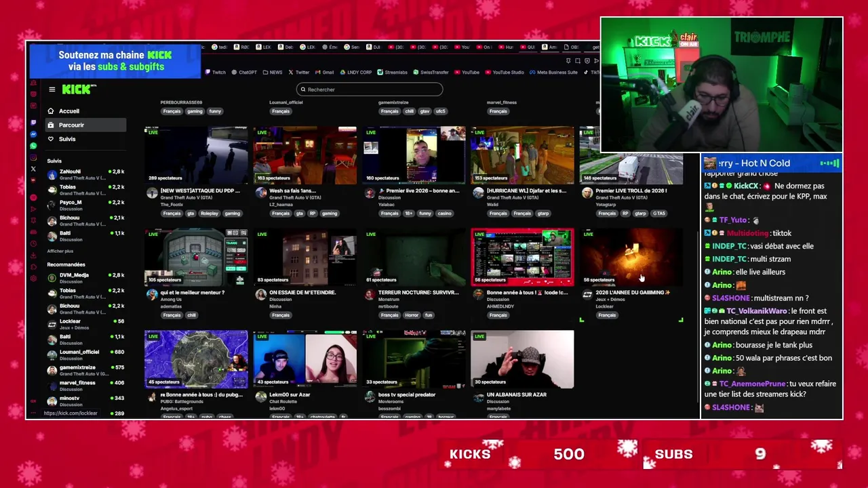Click the ufc5 tag under gamemixtreize
868x488 pixels.
pos(441,111)
